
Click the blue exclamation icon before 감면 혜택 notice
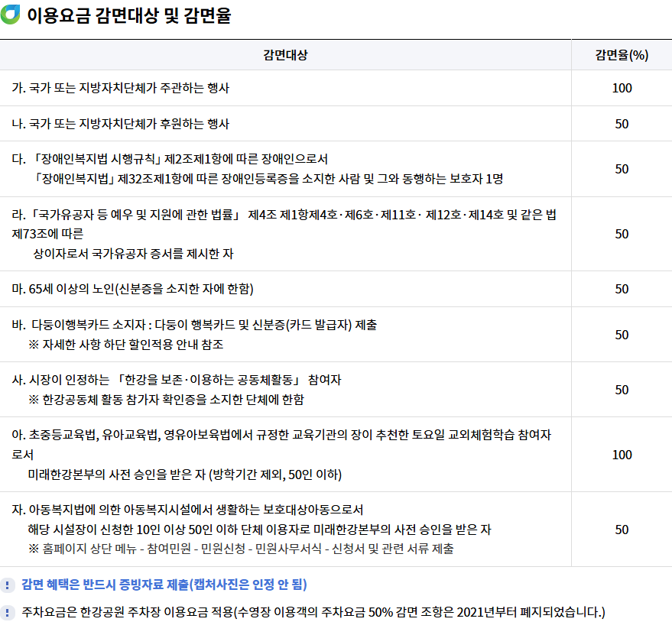[7, 583]
